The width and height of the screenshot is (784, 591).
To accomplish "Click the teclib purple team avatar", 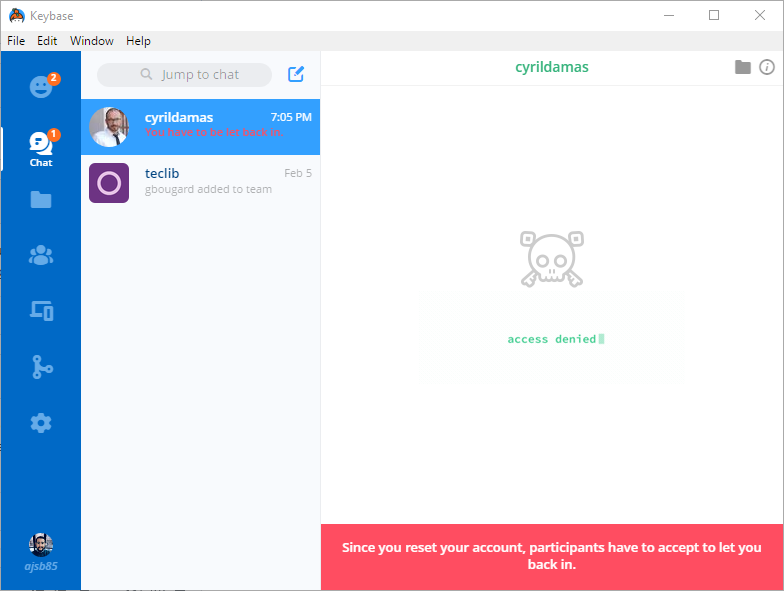I will coord(109,183).
